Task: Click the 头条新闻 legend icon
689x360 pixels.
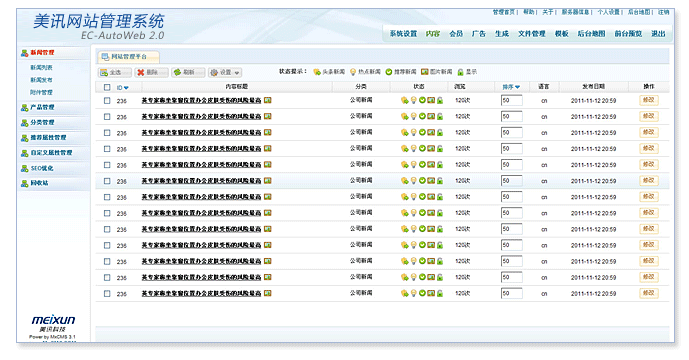Action: (x=317, y=72)
